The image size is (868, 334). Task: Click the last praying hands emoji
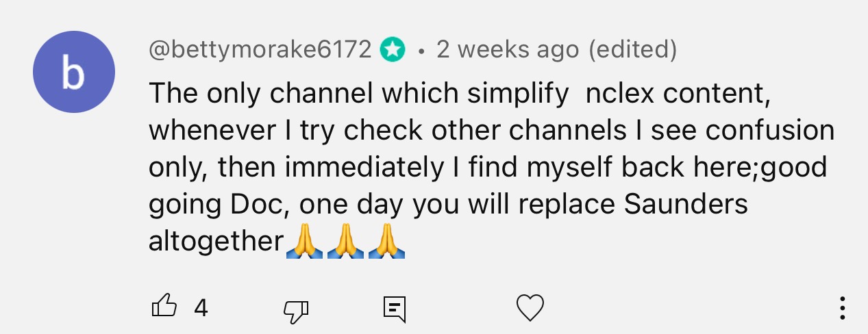pos(386,242)
